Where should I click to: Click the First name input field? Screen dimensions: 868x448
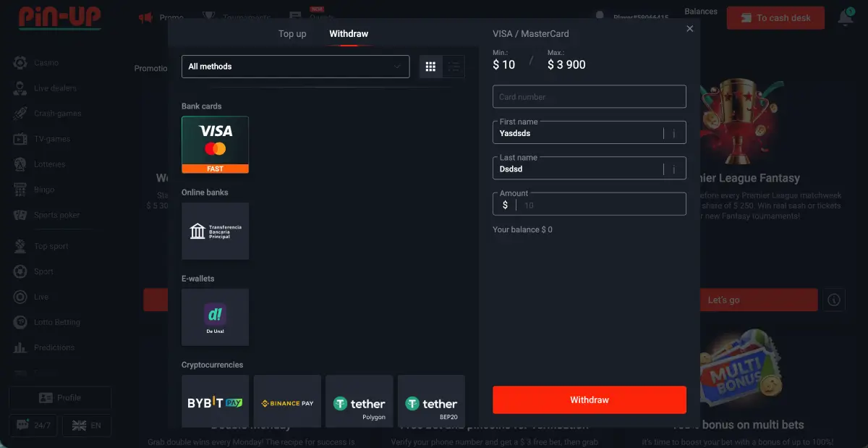click(x=590, y=132)
